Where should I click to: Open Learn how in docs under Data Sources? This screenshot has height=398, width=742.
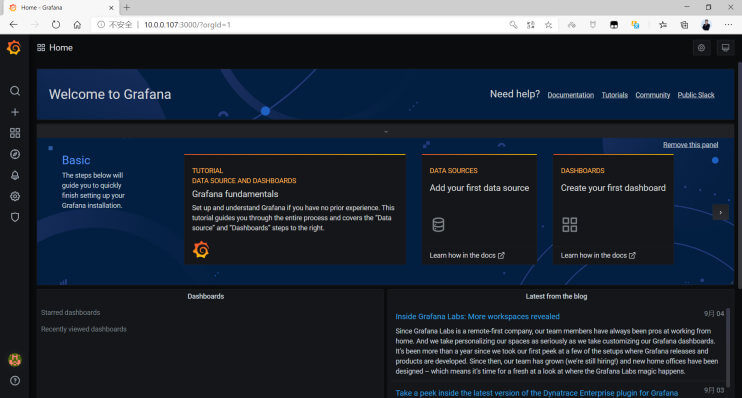point(467,256)
